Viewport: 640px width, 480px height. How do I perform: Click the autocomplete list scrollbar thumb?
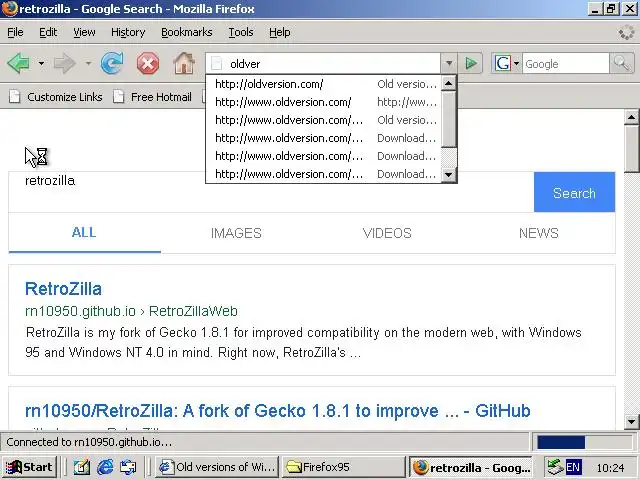pyautogui.click(x=449, y=119)
